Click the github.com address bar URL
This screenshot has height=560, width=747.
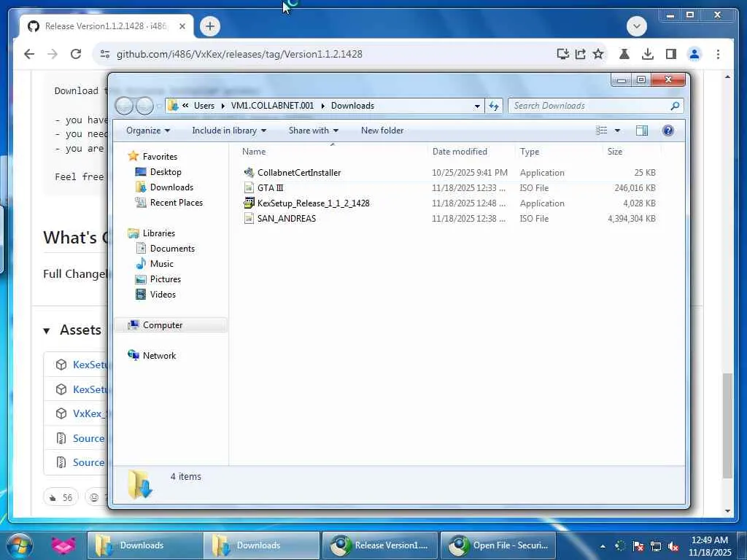point(239,54)
